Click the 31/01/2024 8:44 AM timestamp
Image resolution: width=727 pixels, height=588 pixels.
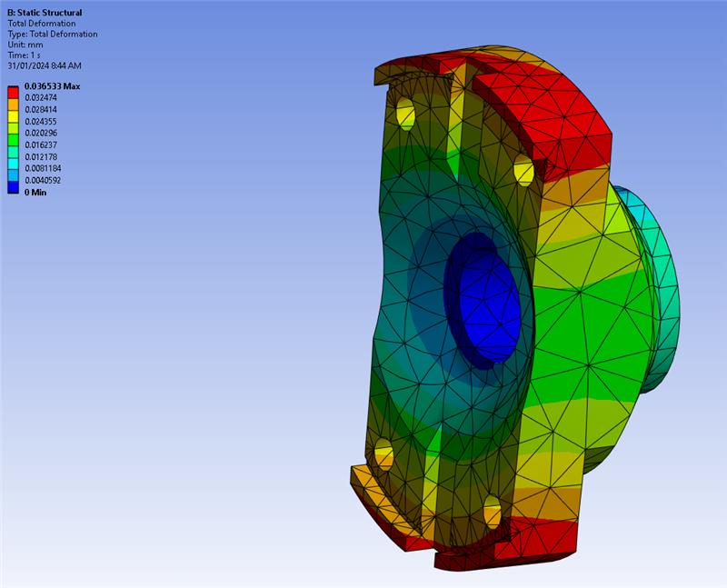pos(45,66)
